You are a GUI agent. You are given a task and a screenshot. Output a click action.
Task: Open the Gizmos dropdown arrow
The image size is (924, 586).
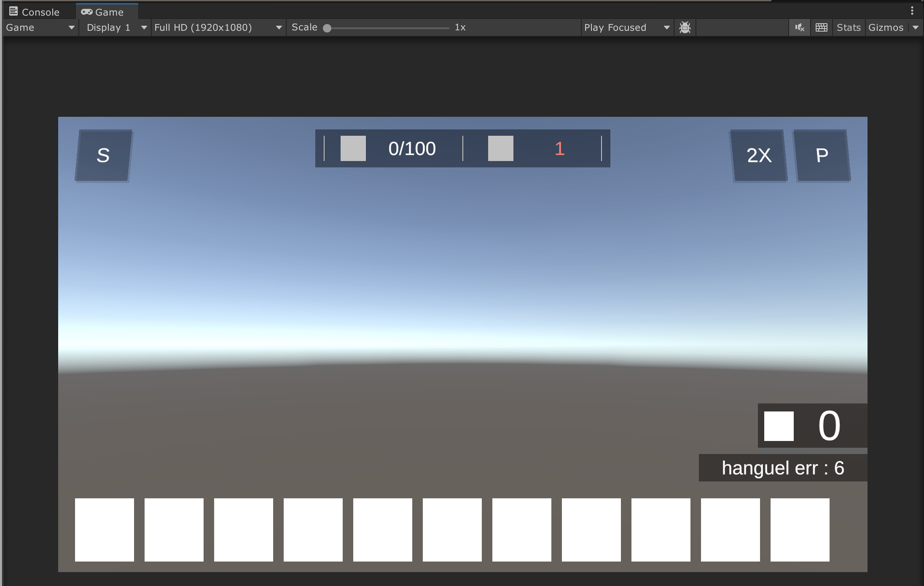tap(916, 28)
